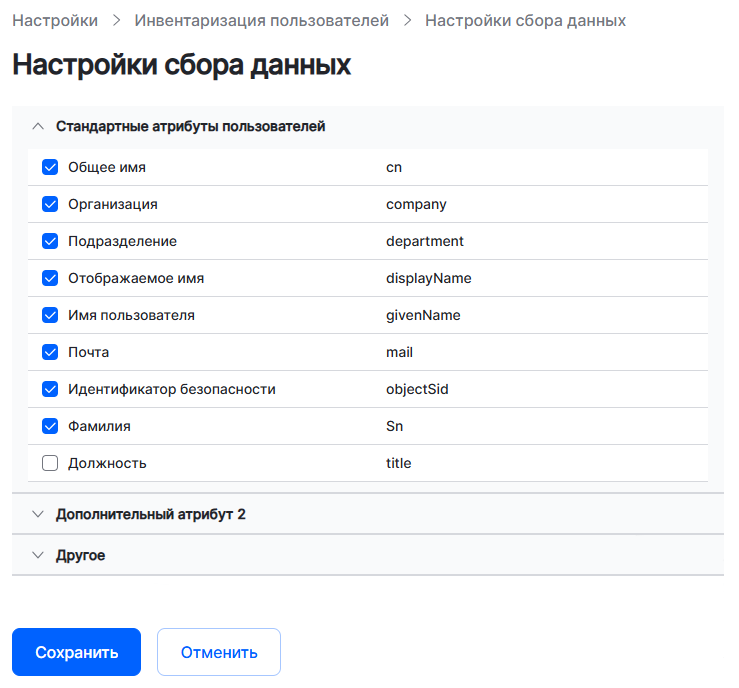Click the Настройки сбора данных breadcrumb
Image resolution: width=739 pixels, height=688 pixels.
click(525, 21)
